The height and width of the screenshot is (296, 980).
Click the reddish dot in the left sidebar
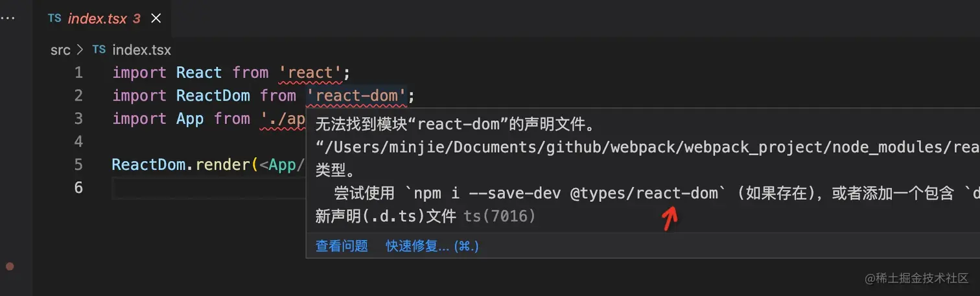coord(10,266)
